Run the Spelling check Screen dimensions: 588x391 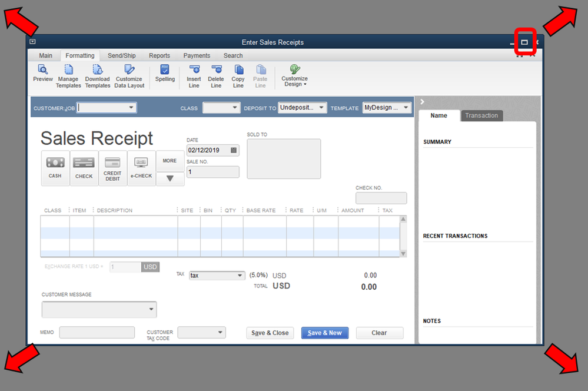165,73
